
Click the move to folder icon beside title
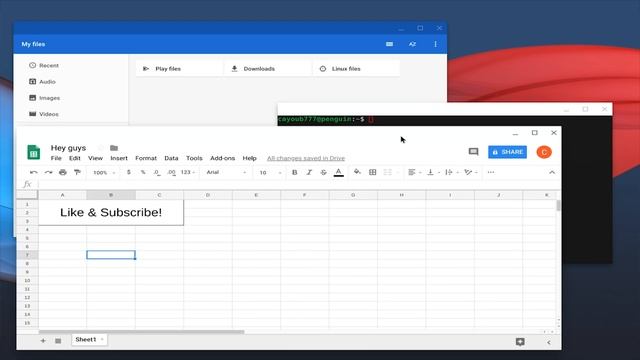(x=114, y=148)
